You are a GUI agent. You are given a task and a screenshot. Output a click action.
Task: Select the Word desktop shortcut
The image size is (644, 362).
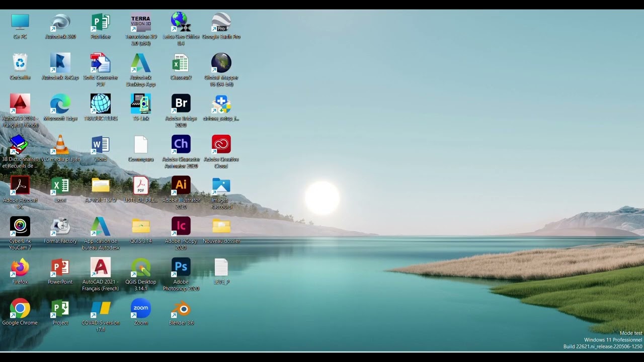(x=101, y=145)
